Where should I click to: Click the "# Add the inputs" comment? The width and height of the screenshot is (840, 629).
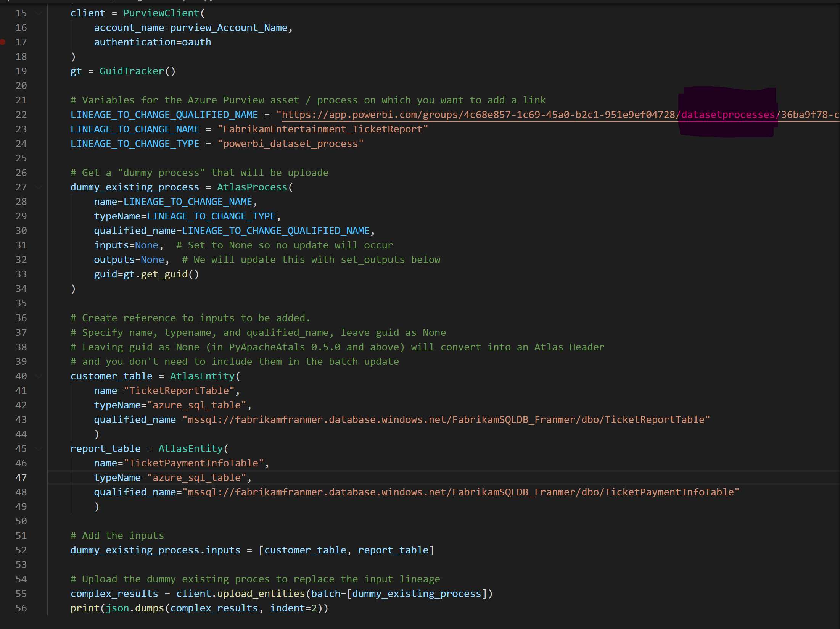click(117, 536)
